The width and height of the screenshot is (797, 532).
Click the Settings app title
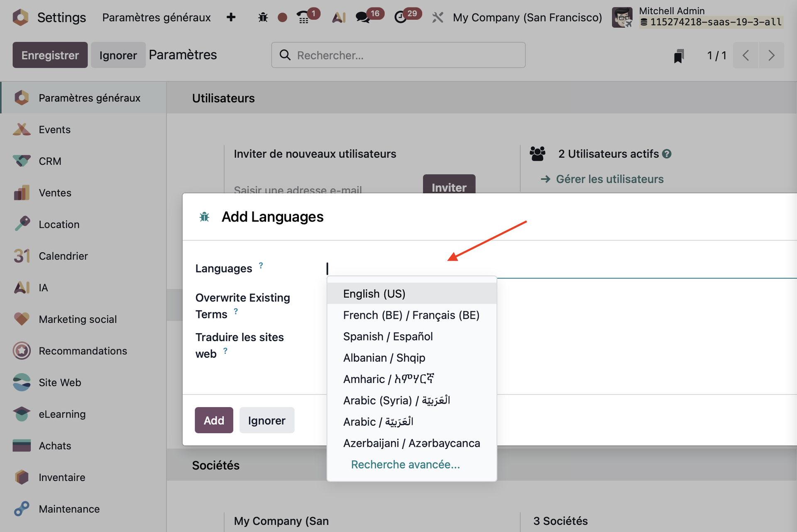[61, 17]
